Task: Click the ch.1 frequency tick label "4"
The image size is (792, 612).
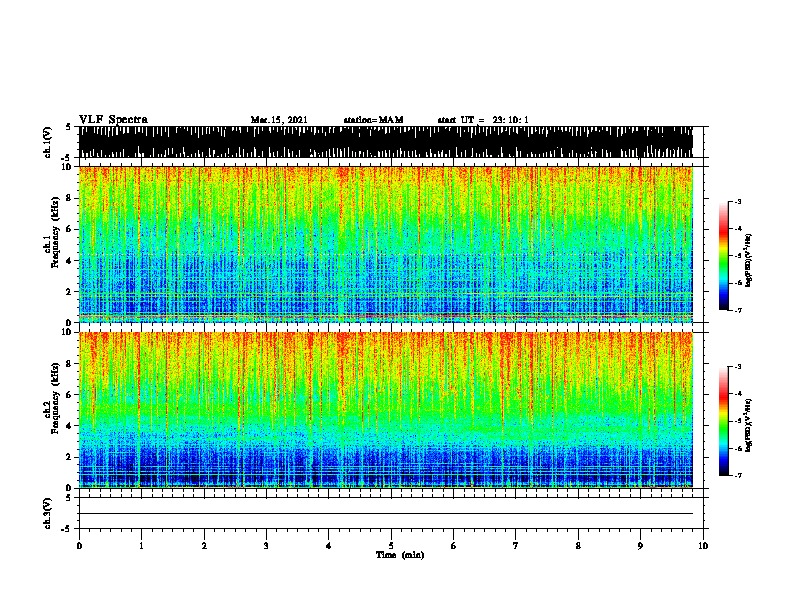Action: pyautogui.click(x=70, y=261)
